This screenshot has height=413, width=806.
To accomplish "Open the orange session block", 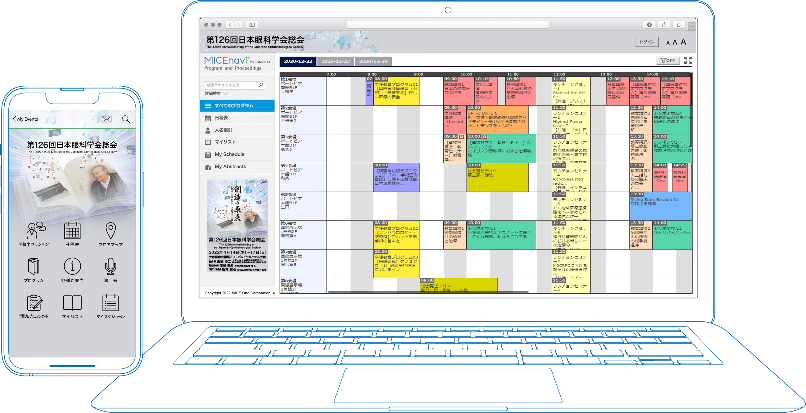I will pos(497,120).
